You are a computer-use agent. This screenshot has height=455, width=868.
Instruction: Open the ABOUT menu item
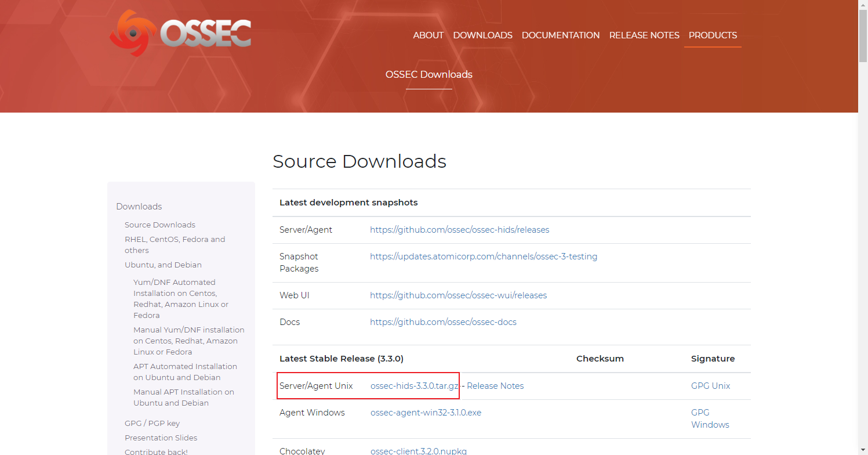tap(428, 35)
